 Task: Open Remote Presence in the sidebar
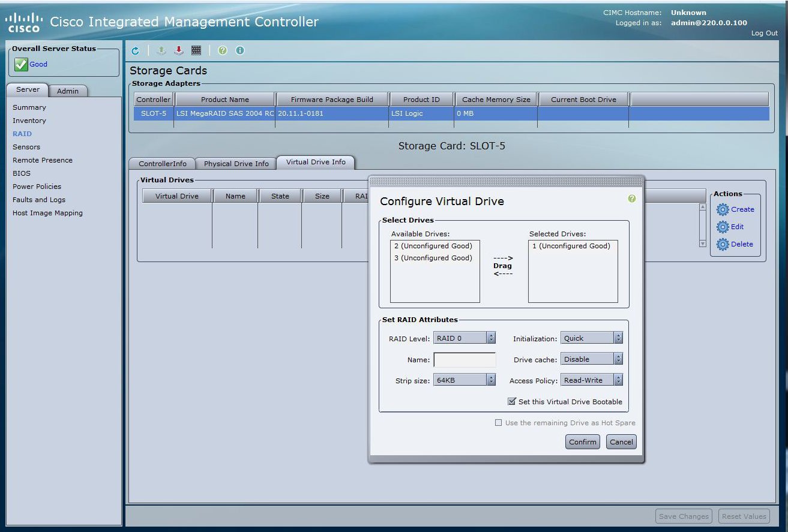point(43,160)
